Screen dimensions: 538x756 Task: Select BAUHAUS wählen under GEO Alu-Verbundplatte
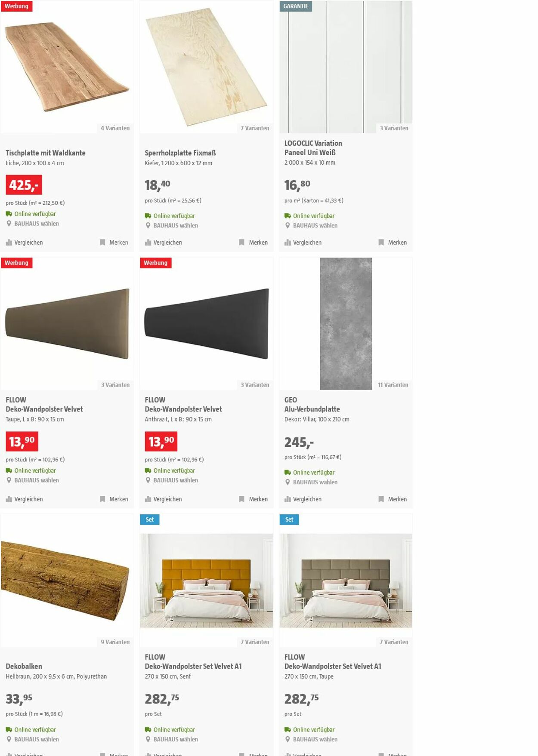coord(315,482)
